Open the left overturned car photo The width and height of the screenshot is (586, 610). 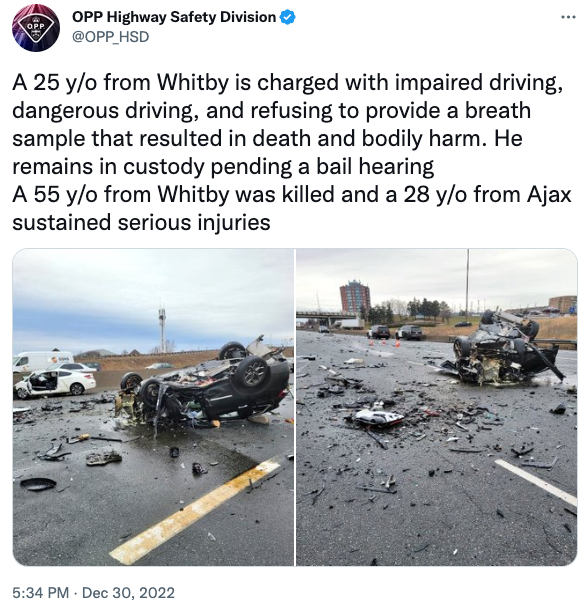tap(153, 407)
